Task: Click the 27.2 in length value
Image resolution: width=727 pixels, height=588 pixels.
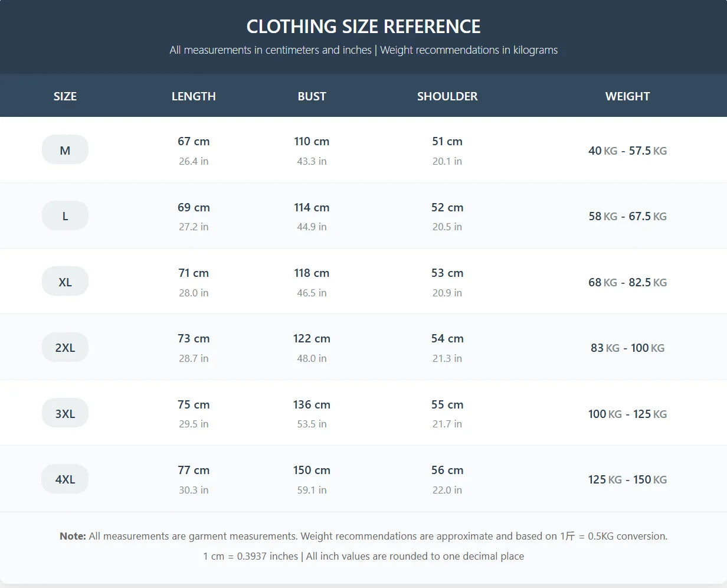Action: (x=194, y=227)
